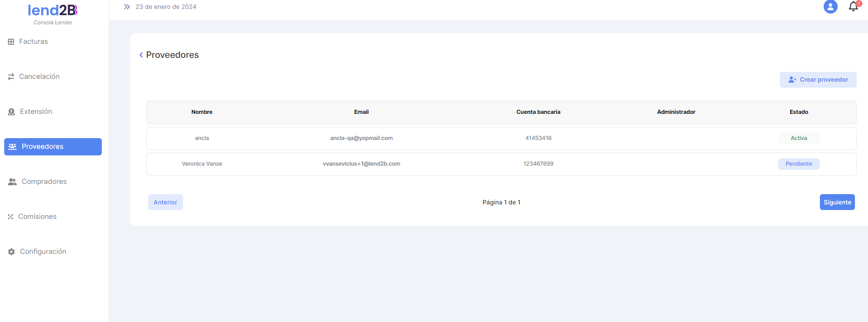The image size is (868, 322).
Task: Go to the Siguiente page
Action: click(837, 202)
